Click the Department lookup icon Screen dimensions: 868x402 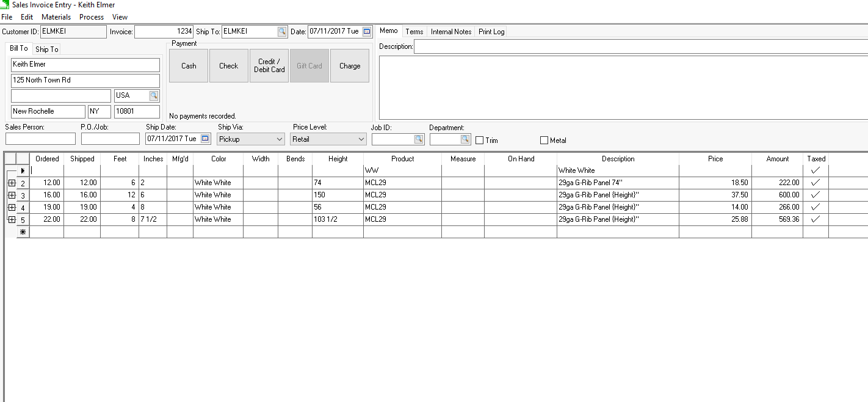[465, 139]
